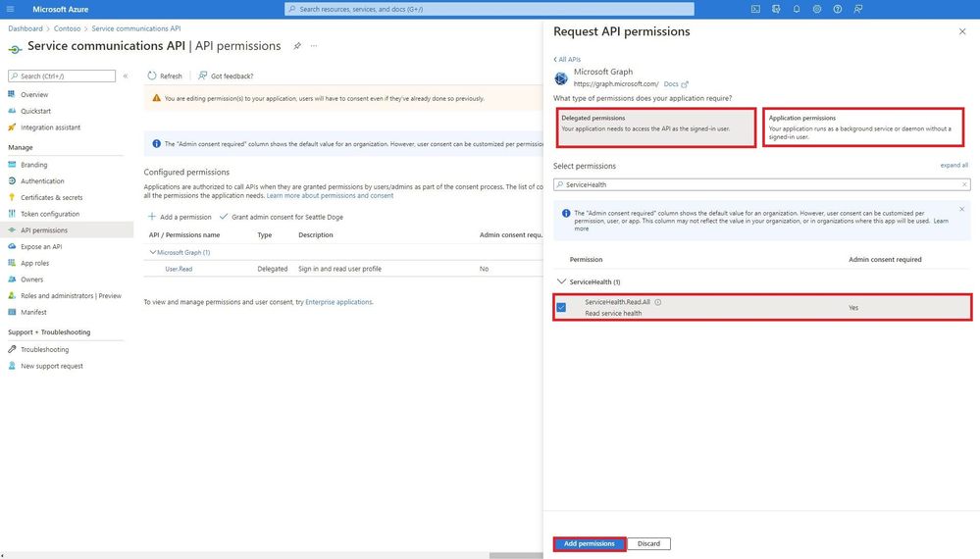Click the expand all link

pyautogui.click(x=954, y=165)
